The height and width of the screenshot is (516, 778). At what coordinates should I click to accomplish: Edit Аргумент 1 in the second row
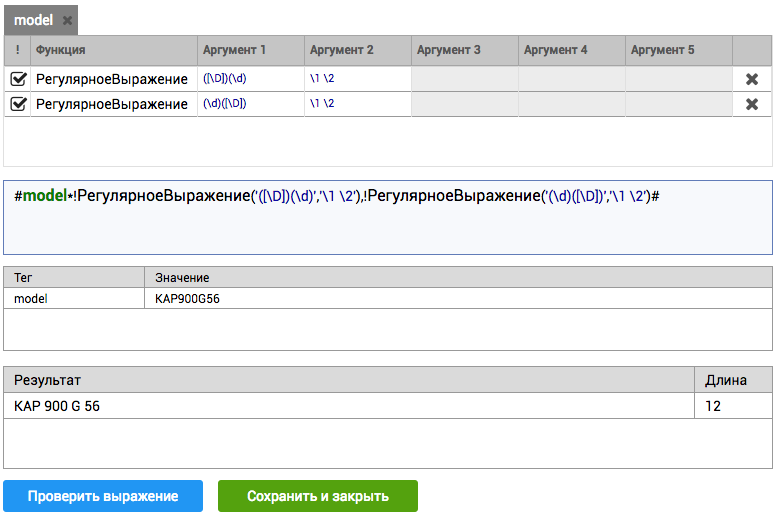[250, 104]
